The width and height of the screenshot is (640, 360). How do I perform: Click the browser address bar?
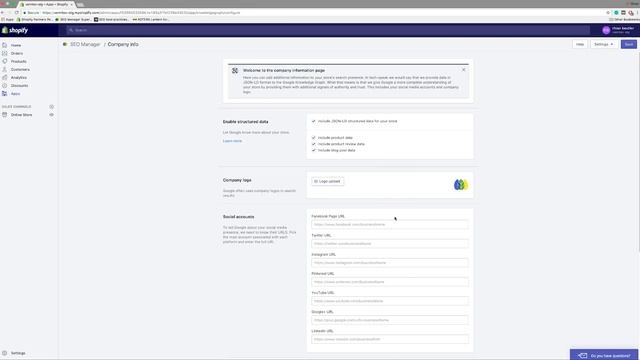click(314, 13)
